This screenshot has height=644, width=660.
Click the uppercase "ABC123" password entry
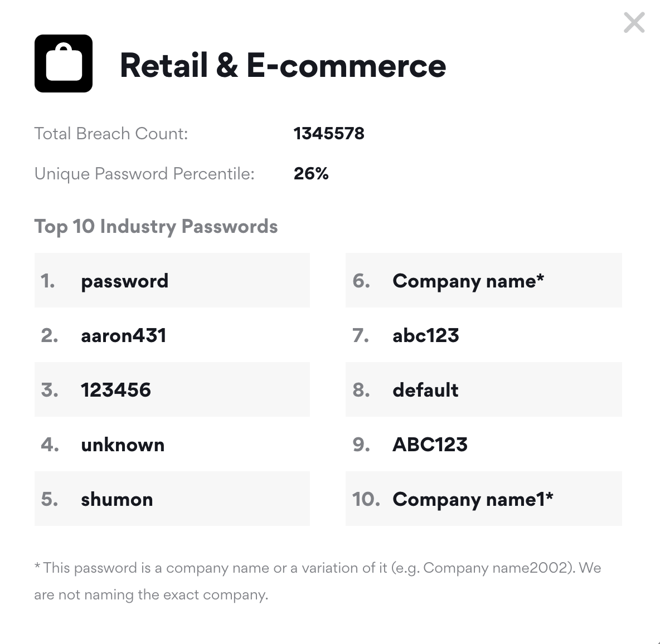(430, 445)
